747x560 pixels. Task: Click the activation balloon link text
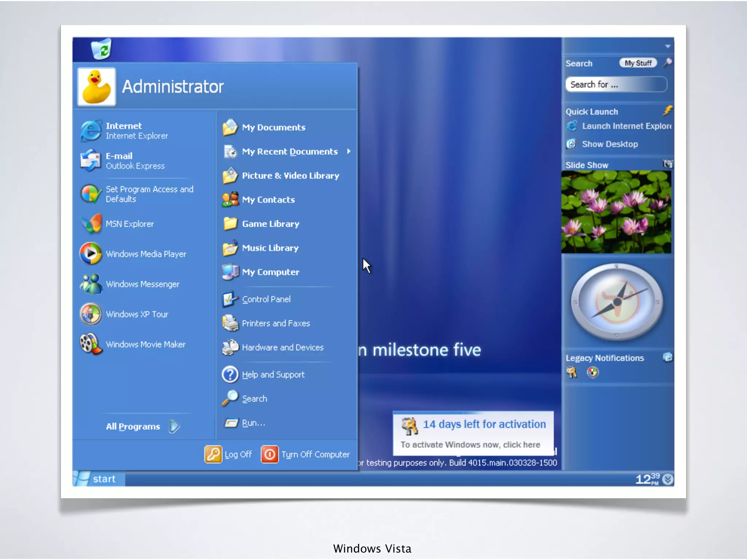[470, 444]
